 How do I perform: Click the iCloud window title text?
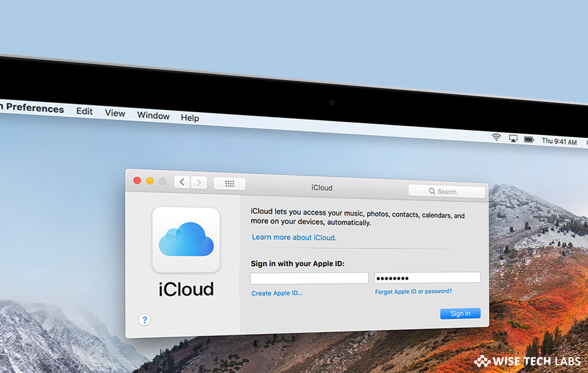pyautogui.click(x=322, y=188)
